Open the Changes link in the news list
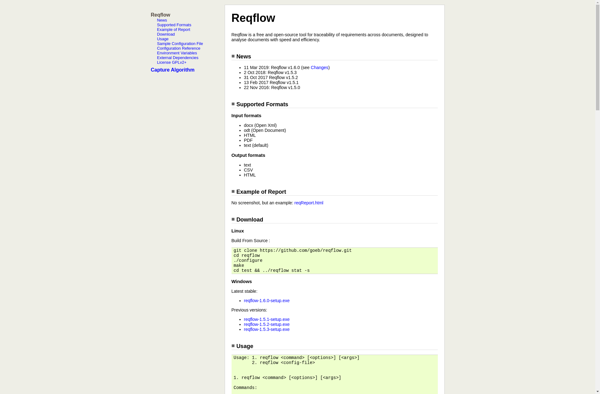Image resolution: width=600 pixels, height=394 pixels. click(320, 68)
